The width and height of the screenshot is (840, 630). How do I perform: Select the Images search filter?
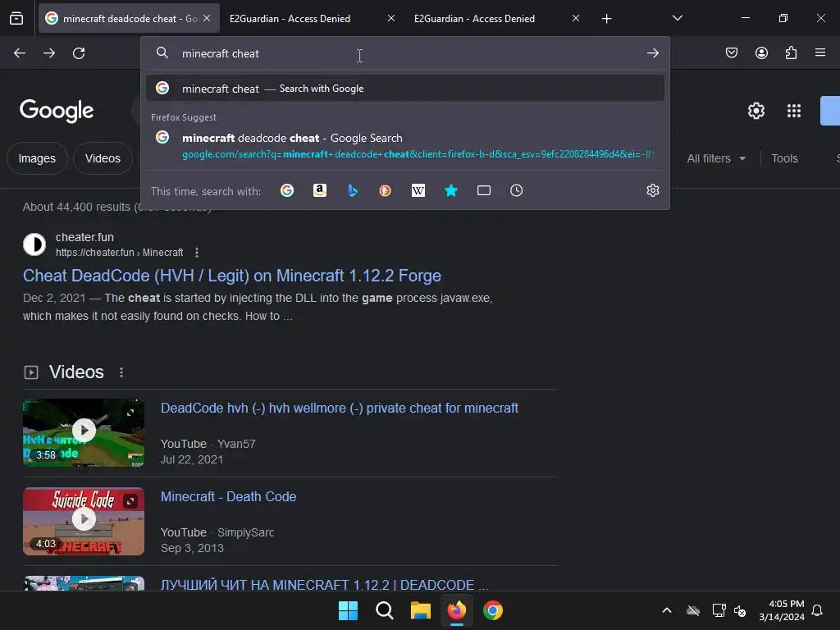pos(37,158)
